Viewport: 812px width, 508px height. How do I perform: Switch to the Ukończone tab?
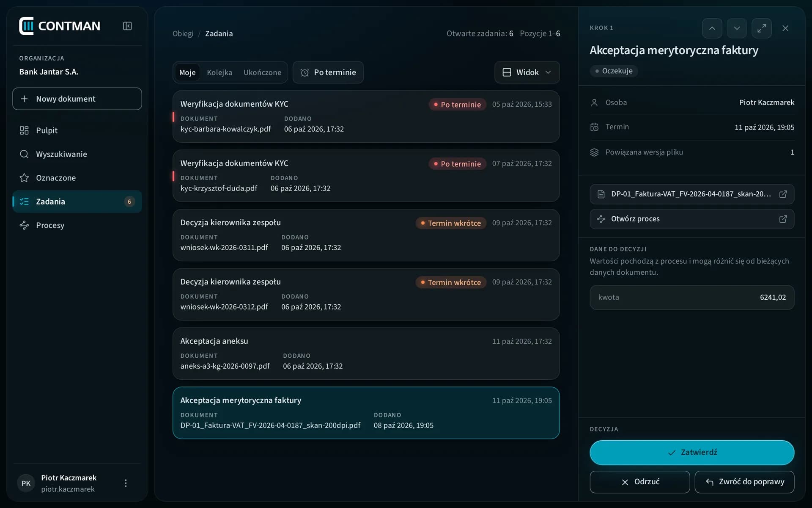tap(262, 72)
